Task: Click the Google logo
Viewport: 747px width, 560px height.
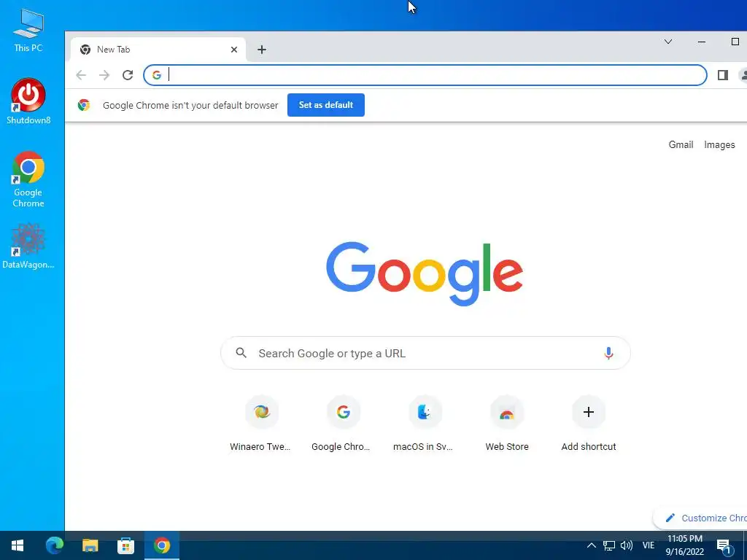Action: [425, 273]
